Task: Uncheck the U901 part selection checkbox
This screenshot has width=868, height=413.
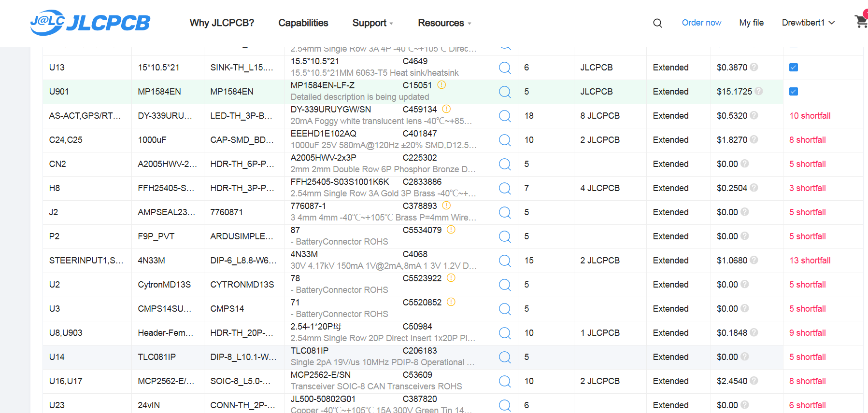Action: [x=794, y=92]
